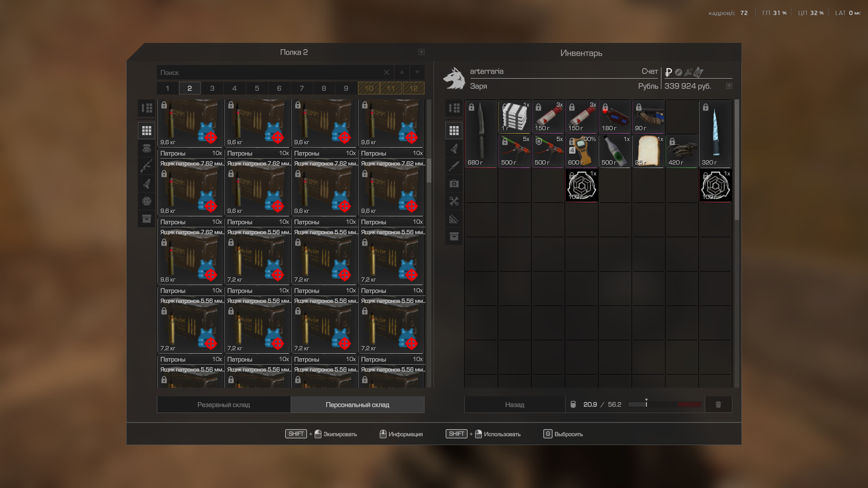
Task: Select the wrapped item weighing 90 г
Action: pyautogui.click(x=648, y=117)
